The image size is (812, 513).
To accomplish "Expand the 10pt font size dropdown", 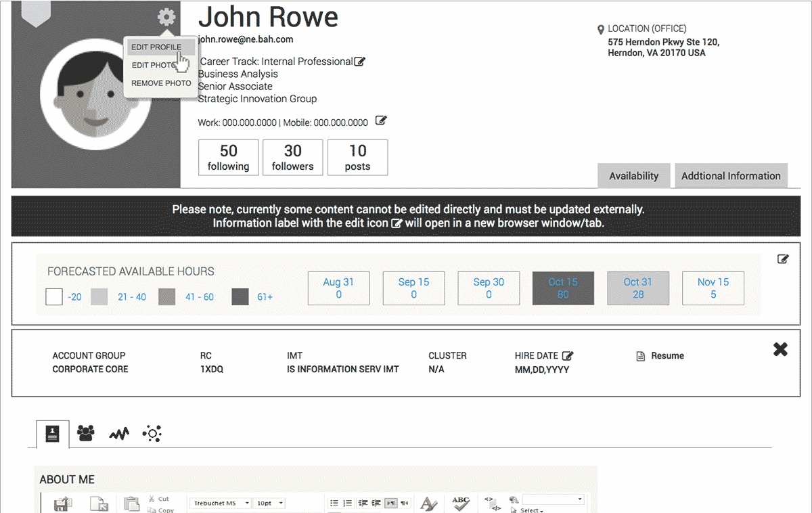I will [270, 504].
